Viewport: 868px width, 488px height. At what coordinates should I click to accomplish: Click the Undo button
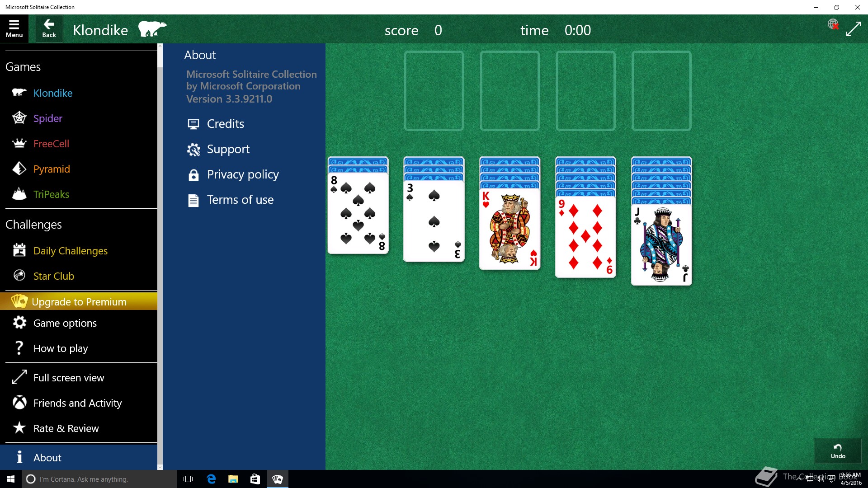coord(838,451)
